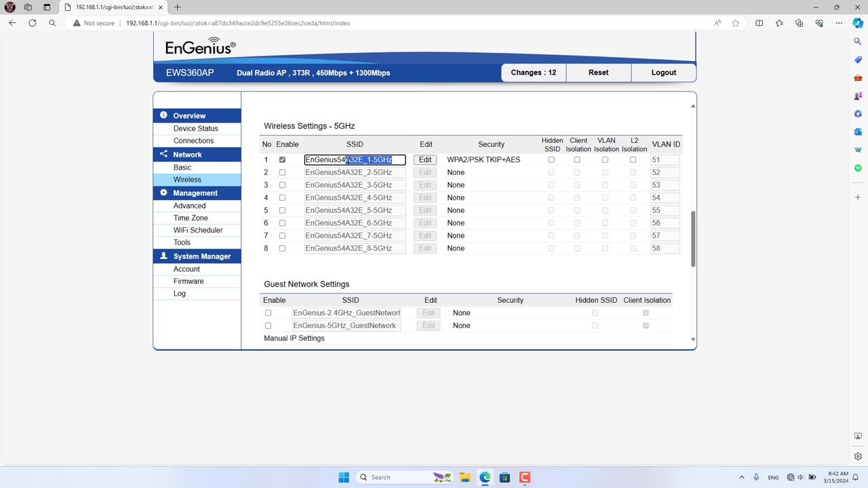The image size is (868, 488).
Task: Open Basic network settings
Action: pos(182,167)
